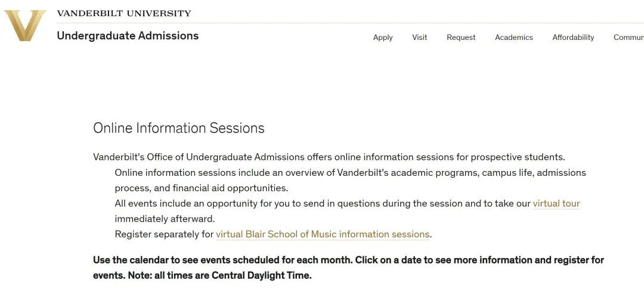Go to the Request menu item
Screen dimensions: 644x289
click(x=461, y=38)
